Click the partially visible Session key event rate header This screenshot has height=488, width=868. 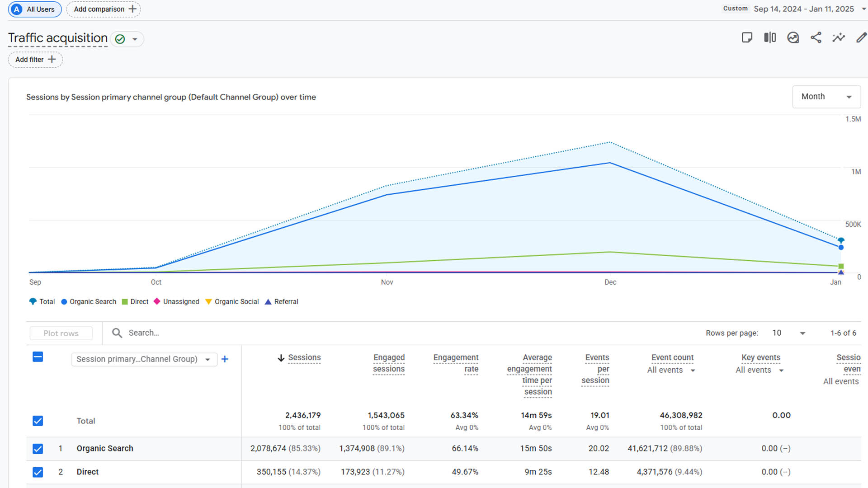848,363
